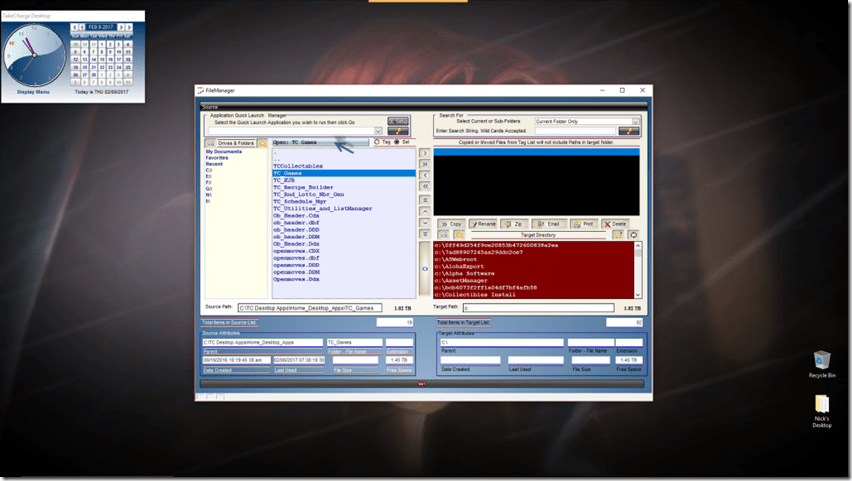Viewport: 852px width, 481px height.
Task: Select the Tag radio button
Action: [377, 142]
